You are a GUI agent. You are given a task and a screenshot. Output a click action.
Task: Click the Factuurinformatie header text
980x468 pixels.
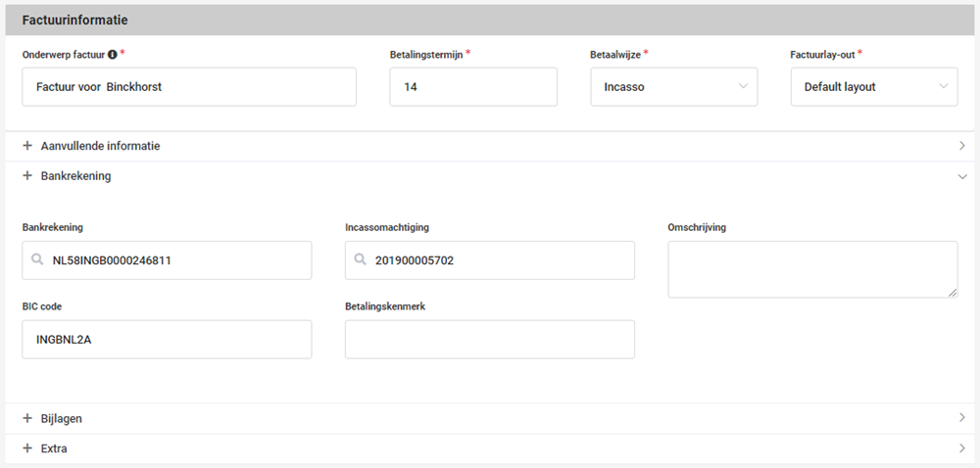(x=75, y=20)
